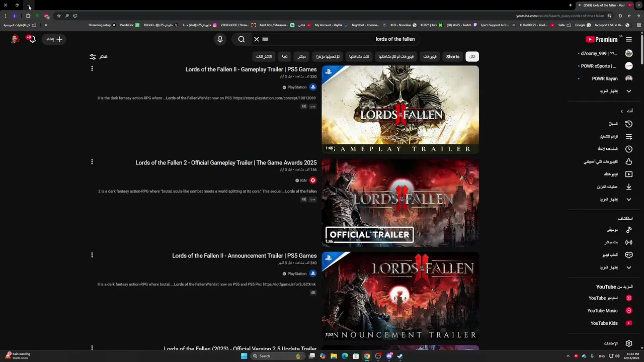Open more options for Gameplay Trailer result

[x=92, y=69]
